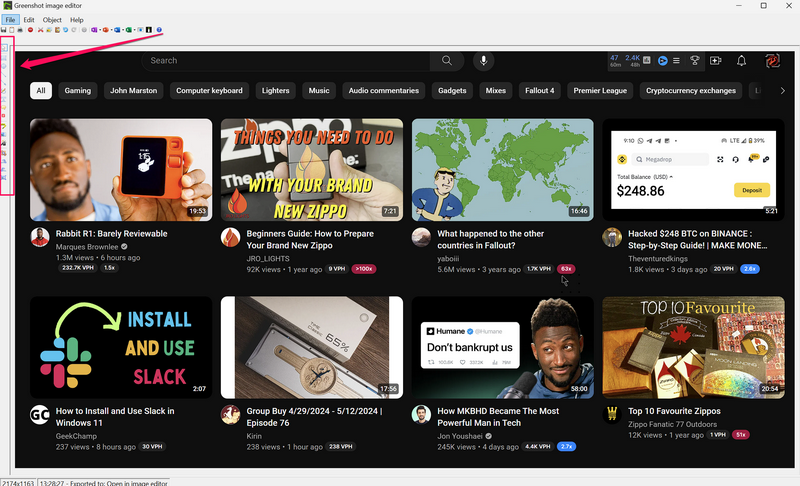Select the Gaming category chip
This screenshot has width=800, height=486.
78,91
